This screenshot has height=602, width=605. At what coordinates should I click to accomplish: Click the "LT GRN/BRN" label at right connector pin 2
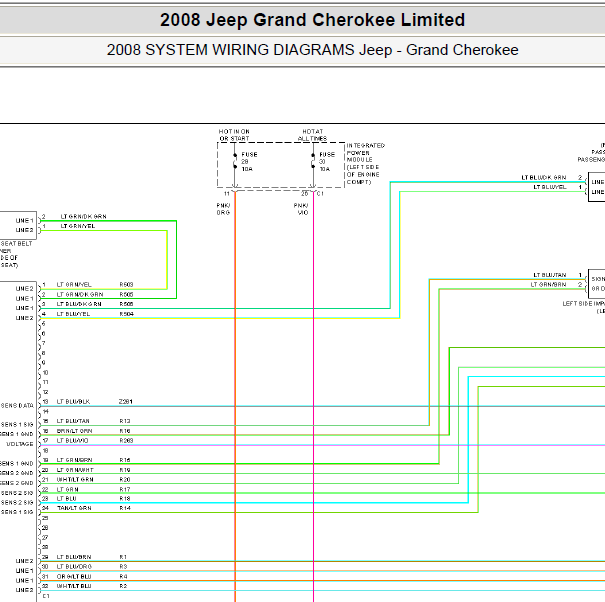pyautogui.click(x=548, y=284)
